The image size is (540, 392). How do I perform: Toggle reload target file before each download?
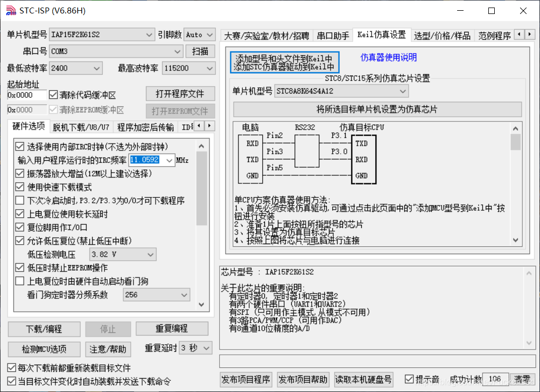pyautogui.click(x=11, y=368)
